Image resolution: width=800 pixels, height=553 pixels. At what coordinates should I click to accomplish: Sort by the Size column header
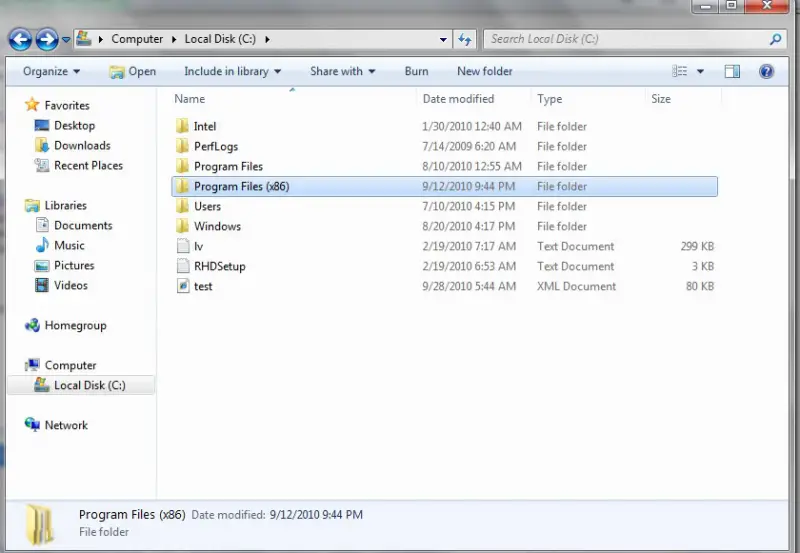661,99
